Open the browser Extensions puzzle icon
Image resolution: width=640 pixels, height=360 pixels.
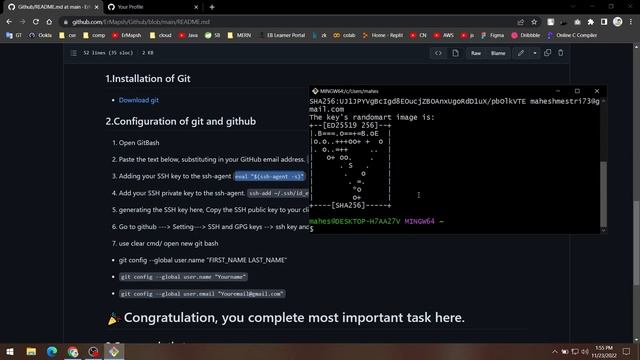pos(591,22)
